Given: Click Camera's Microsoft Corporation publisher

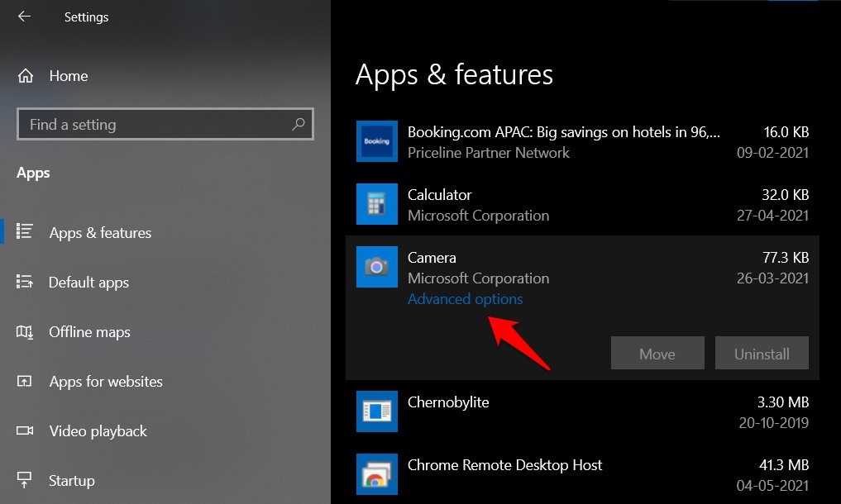Looking at the screenshot, I should tap(479, 278).
